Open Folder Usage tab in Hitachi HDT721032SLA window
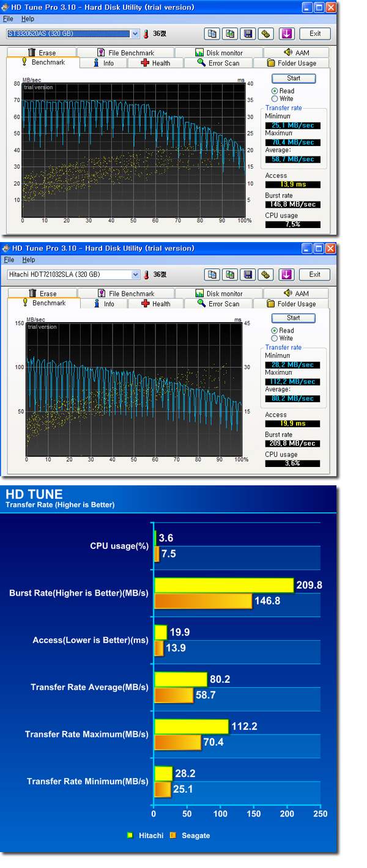Image resolution: width=367 pixels, height=868 pixels. (292, 304)
